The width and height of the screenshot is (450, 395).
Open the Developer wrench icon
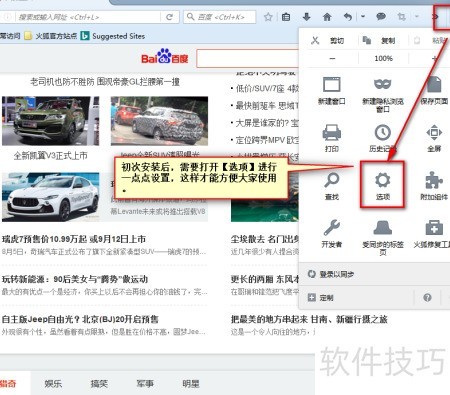pyautogui.click(x=332, y=228)
